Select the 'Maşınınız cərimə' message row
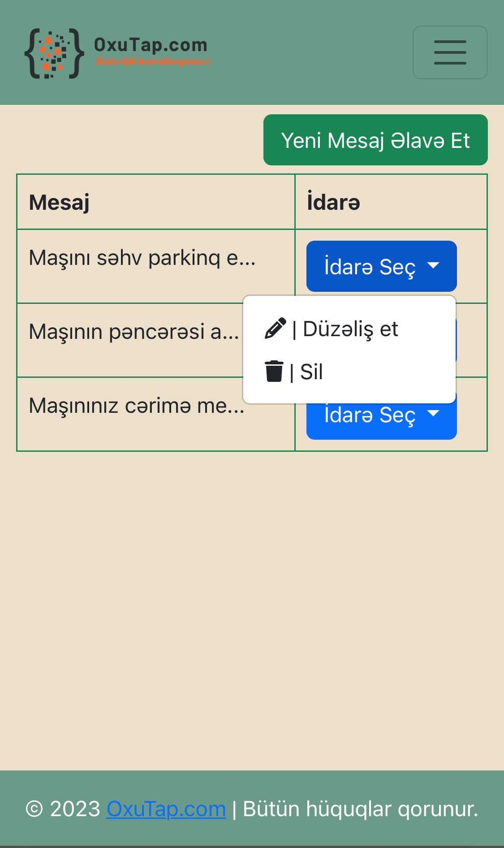This screenshot has width=504, height=848. pos(136,406)
